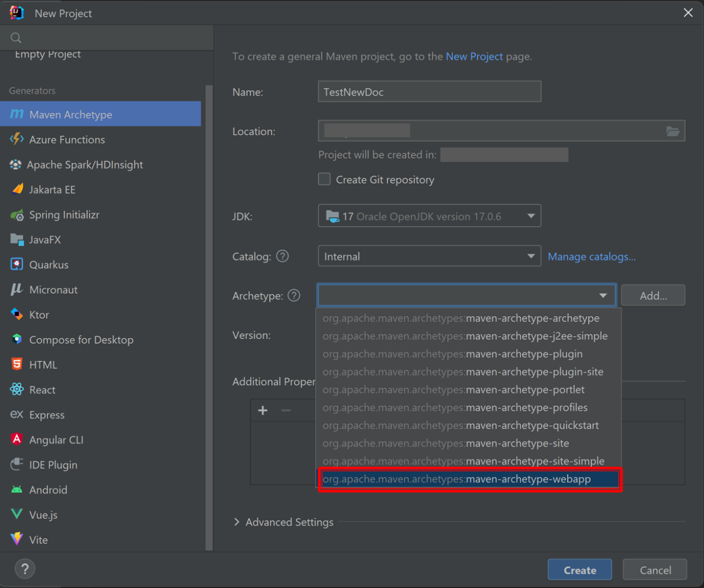This screenshot has height=588, width=704.
Task: Click the folder icon beside Location field
Action: (673, 130)
